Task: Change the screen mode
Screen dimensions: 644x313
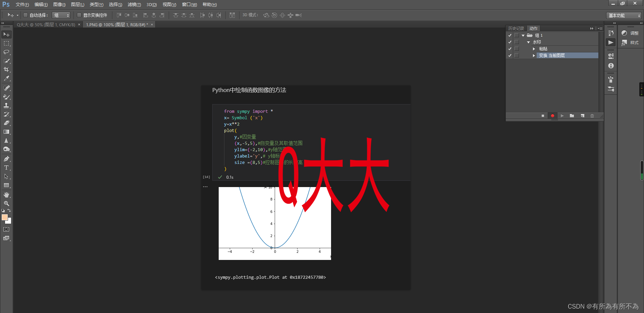Action: coord(6,238)
